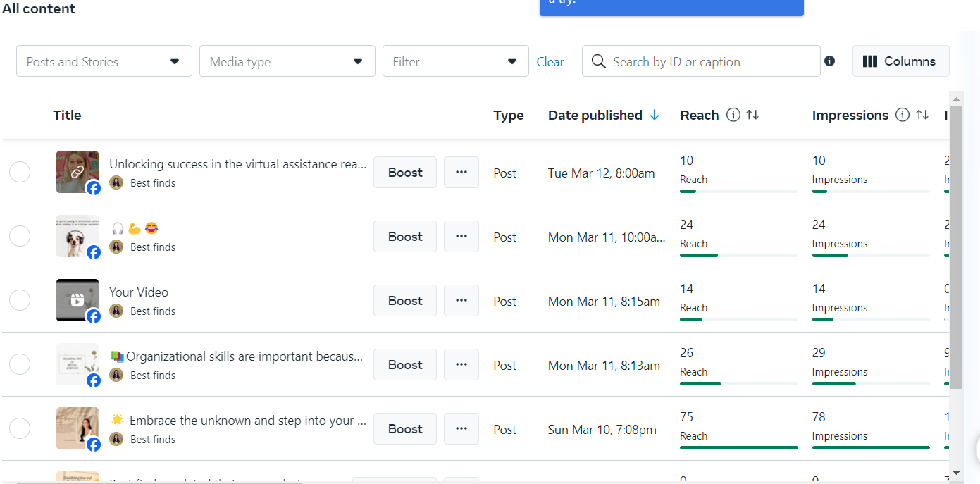This screenshot has height=484, width=980.
Task: Click the vertical scrollbar thumb
Action: click(x=956, y=247)
